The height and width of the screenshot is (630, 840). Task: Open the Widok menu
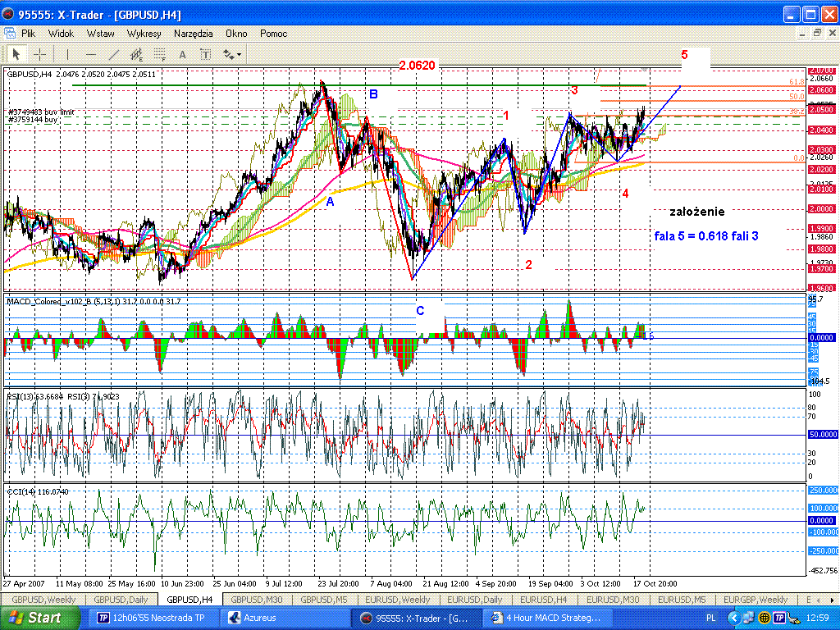coord(61,33)
